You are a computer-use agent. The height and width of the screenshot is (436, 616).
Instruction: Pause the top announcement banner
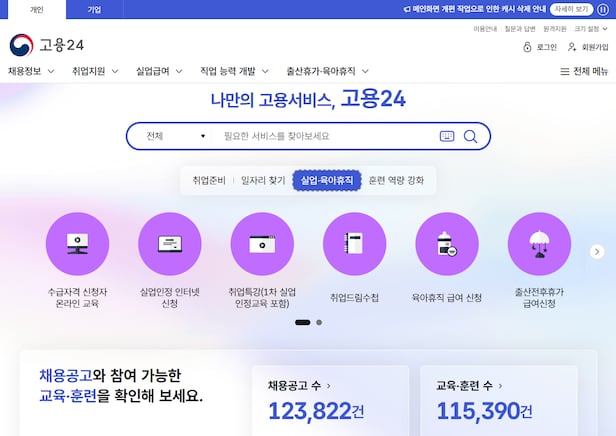603,9
